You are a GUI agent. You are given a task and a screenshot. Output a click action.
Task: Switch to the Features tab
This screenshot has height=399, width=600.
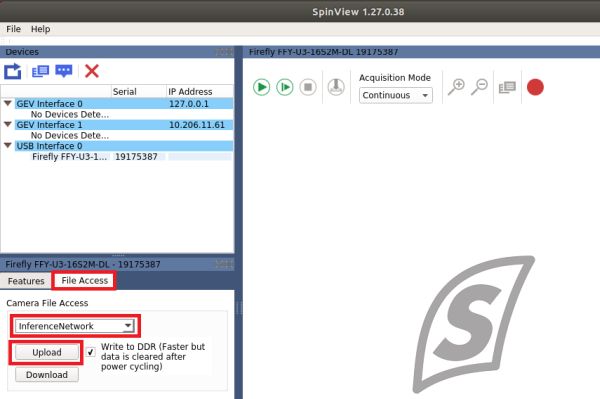point(26,281)
